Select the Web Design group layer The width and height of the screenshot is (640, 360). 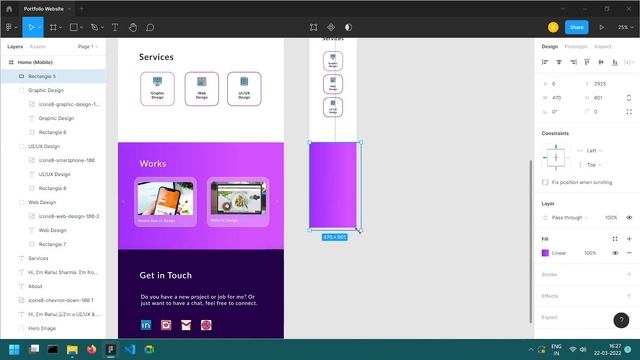click(53, 202)
